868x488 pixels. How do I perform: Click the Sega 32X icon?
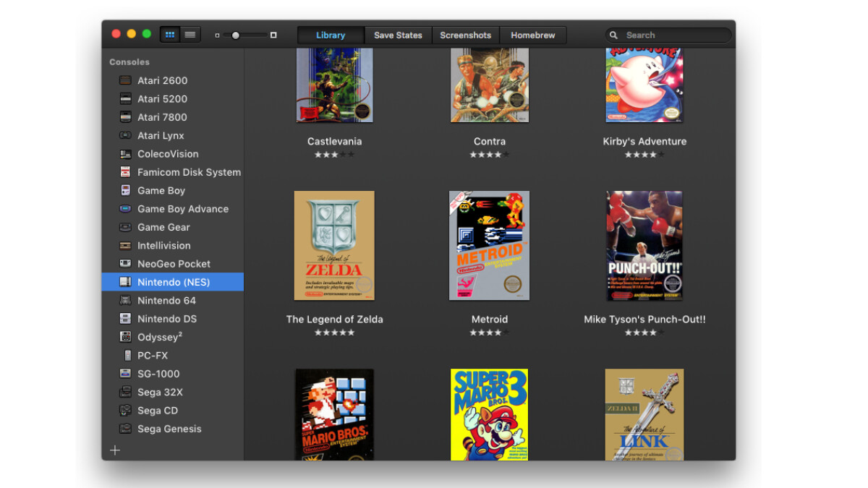tap(126, 393)
